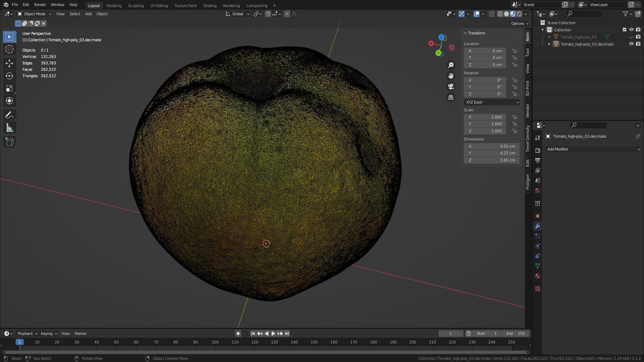Open the viewport Add menu
The height and width of the screenshot is (362, 644).
pyautogui.click(x=88, y=14)
